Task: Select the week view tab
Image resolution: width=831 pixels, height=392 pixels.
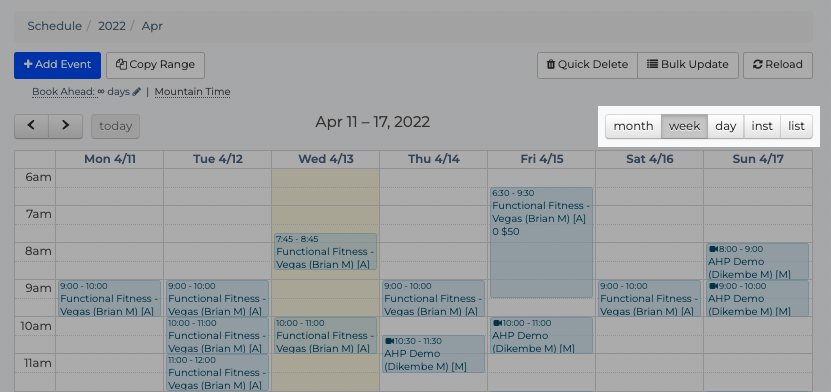Action: [x=684, y=127]
